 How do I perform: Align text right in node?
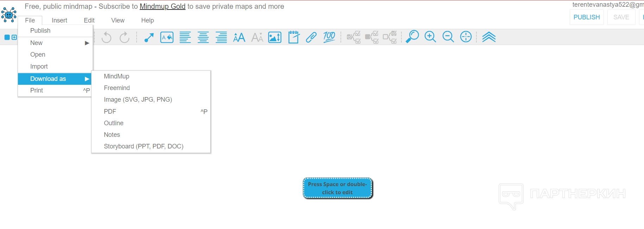(221, 37)
